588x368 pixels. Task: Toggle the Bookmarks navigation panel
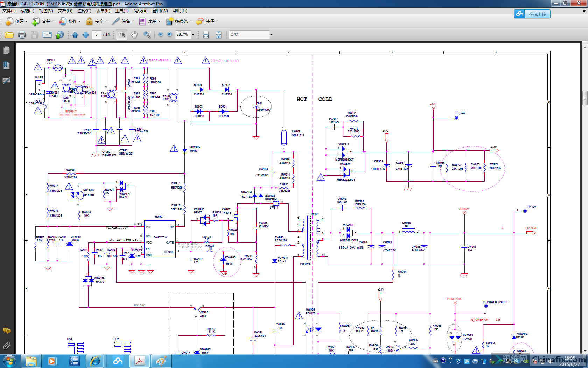[6, 66]
